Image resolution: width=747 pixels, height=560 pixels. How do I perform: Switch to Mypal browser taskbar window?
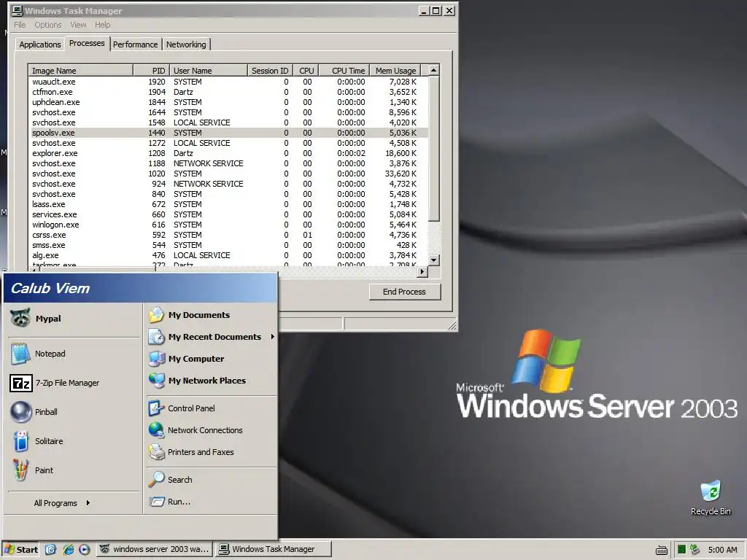tap(155, 549)
